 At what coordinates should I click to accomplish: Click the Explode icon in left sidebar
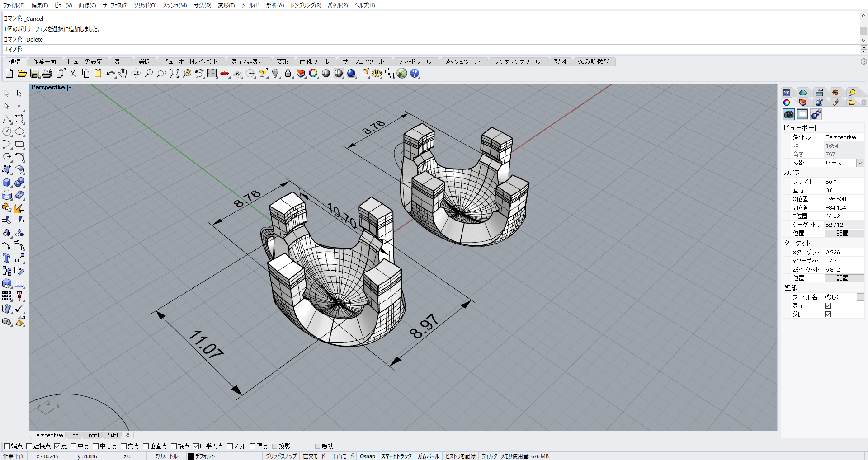click(19, 208)
